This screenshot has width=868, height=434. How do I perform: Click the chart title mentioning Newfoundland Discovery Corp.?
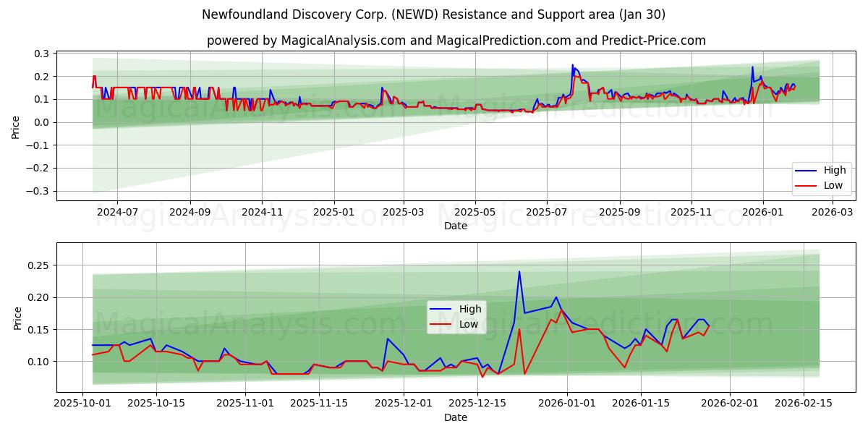click(x=434, y=14)
